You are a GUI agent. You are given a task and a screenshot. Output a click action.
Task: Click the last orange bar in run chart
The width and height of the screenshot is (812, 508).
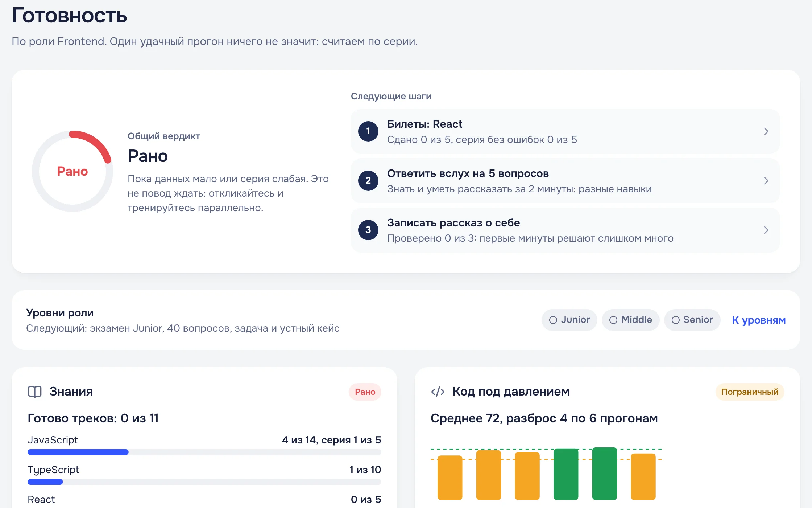tap(643, 476)
